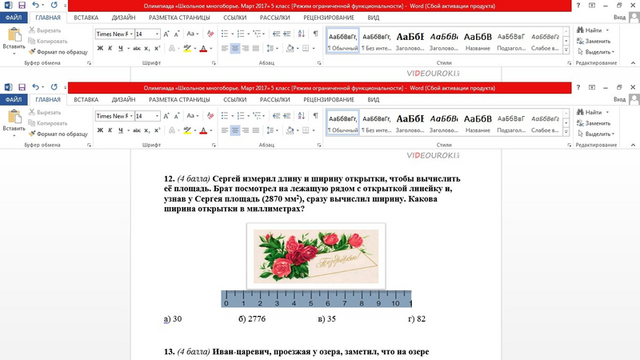The image size is (640, 360).
Task: Click Заменить (Replace) in the upper ribbon
Action: 594,41
